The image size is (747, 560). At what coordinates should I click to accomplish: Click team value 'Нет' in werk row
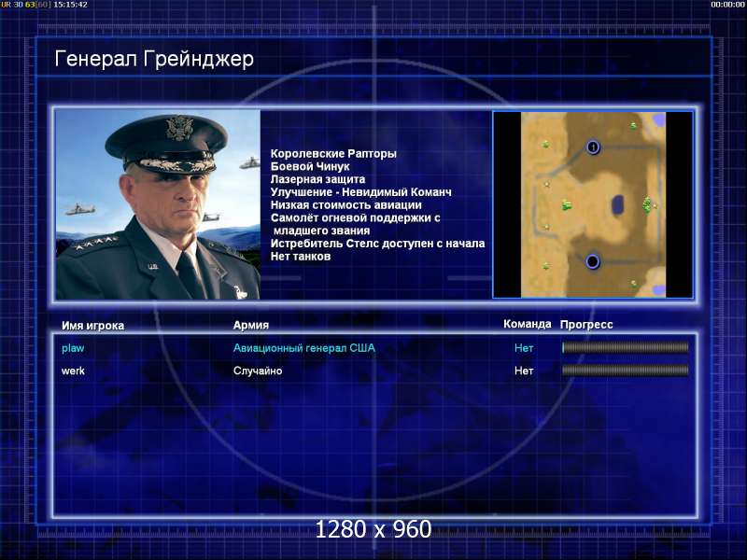point(524,371)
